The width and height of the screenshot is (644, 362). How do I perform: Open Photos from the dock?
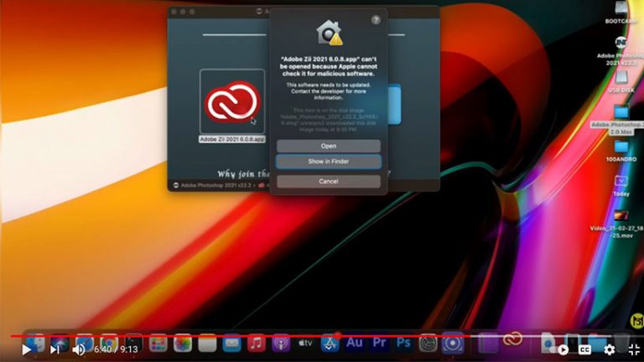183,344
